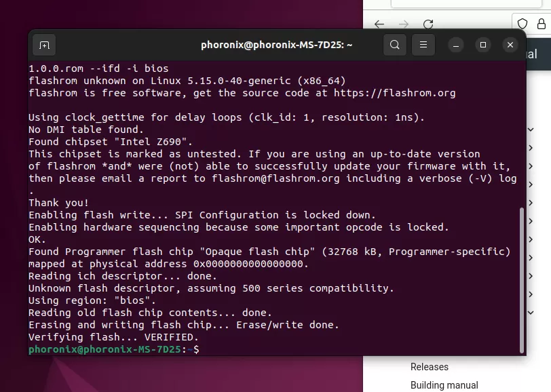Click the flashrom@flashrom.org email address
The height and width of the screenshot is (392, 551).
276,178
